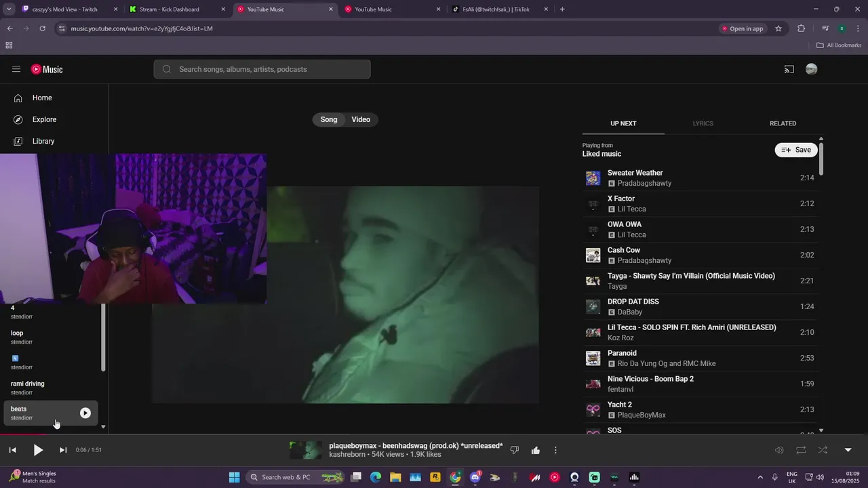Bookmark this page with star icon
The image size is (868, 488).
tap(778, 28)
